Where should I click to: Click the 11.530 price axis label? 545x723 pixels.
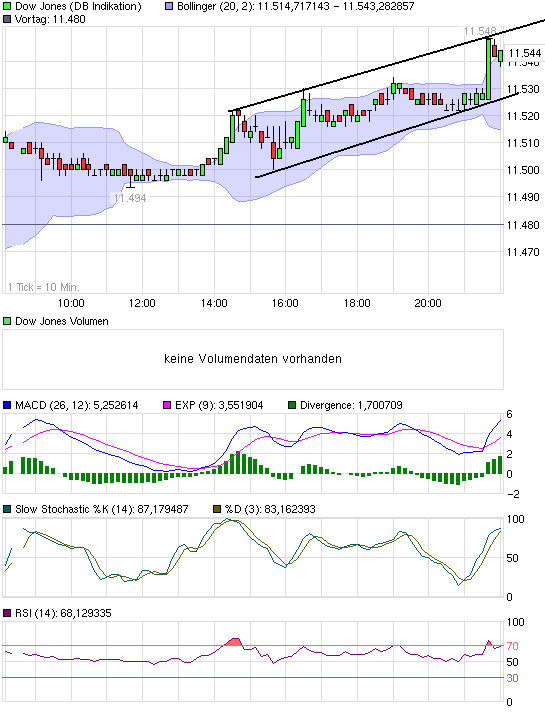(523, 89)
